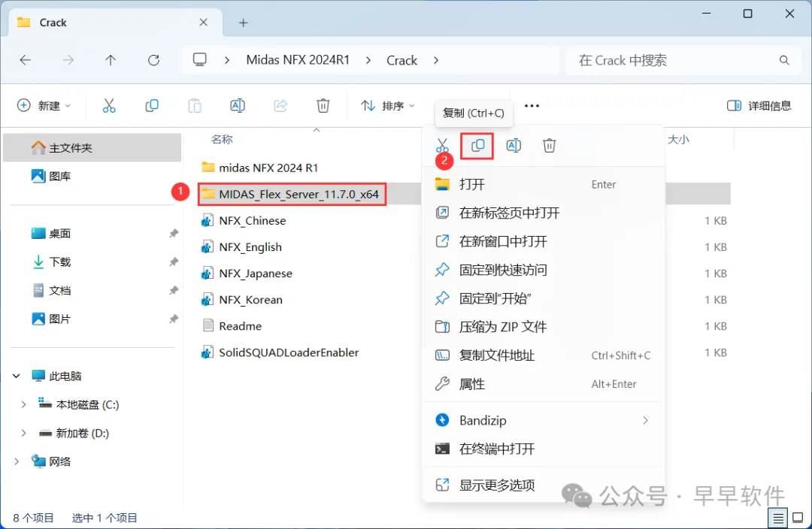Switch to large thumbnails view icon
812x529 pixels.
(798, 518)
